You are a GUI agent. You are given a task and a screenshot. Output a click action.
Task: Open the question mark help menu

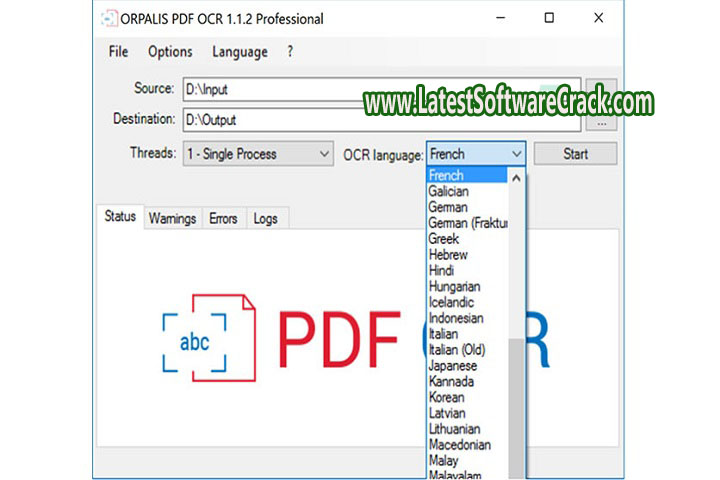[x=290, y=52]
